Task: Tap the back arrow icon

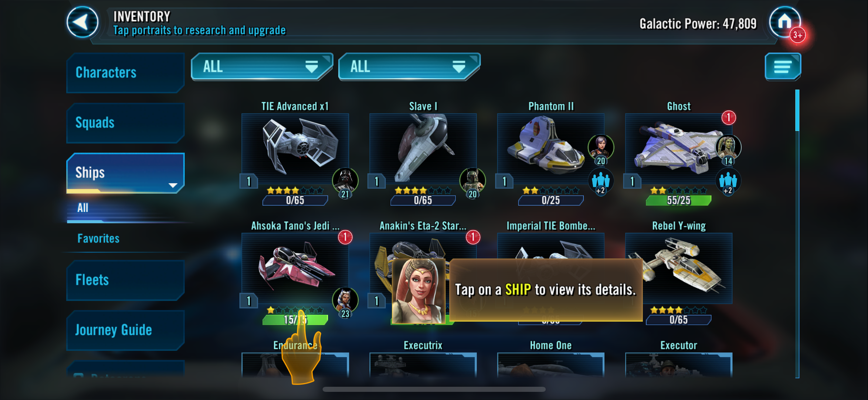Action: pos(82,22)
